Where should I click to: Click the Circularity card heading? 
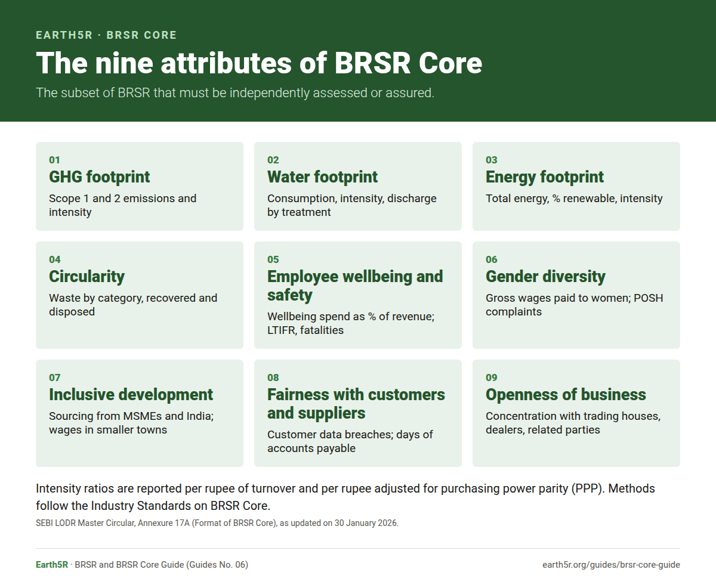pos(87,277)
